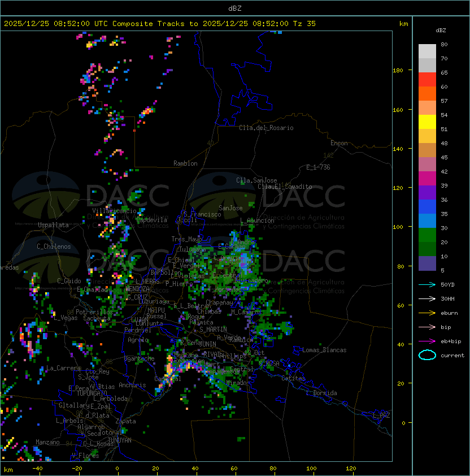Click the dBZ title at top

tap(235, 8)
